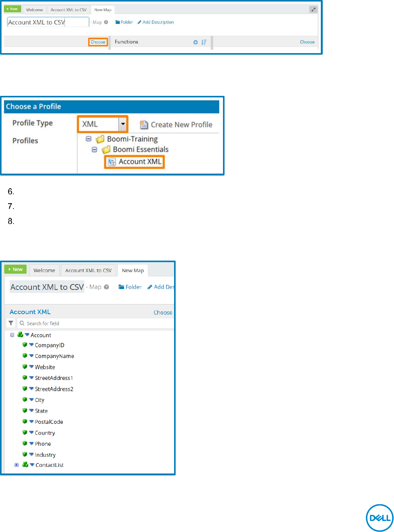Click + New in the window with field tree
This screenshot has width=394, height=532.
(15, 269)
